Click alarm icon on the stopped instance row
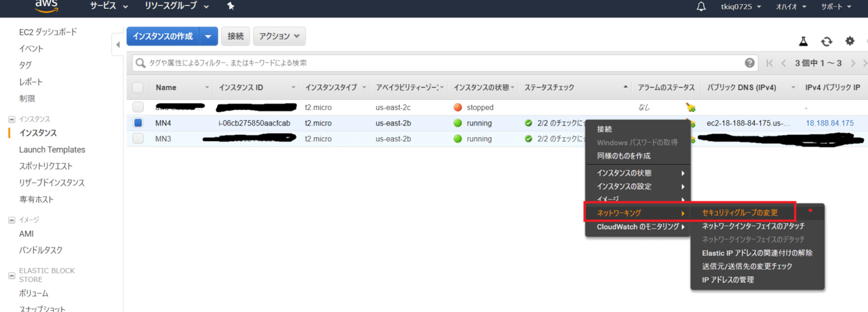This screenshot has height=312, width=868. click(x=690, y=107)
